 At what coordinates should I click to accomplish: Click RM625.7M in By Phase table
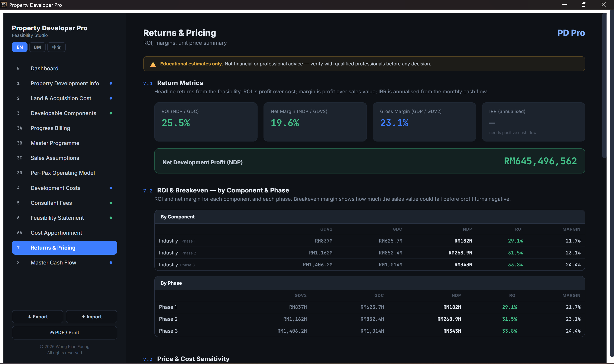[x=372, y=307]
